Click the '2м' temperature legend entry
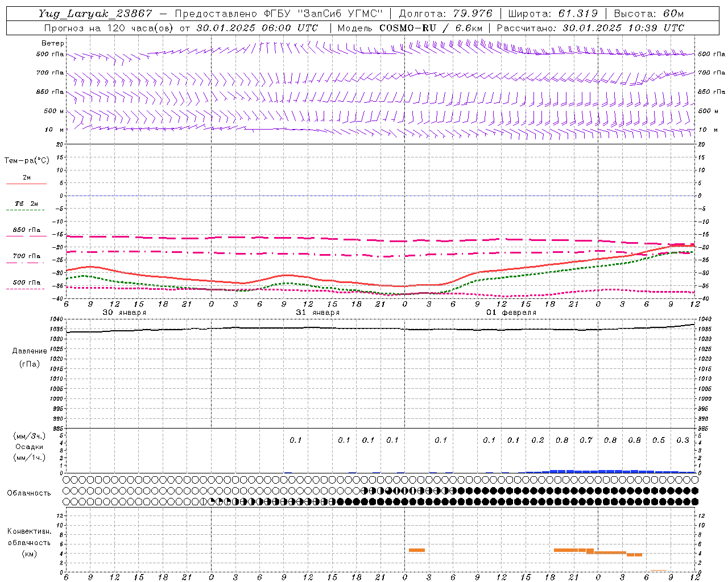 pos(27,178)
